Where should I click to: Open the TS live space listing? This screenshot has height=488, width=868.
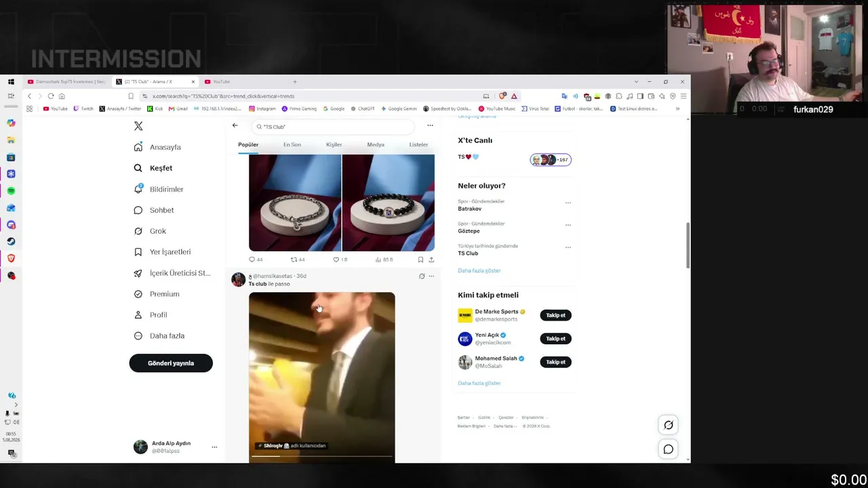(x=515, y=158)
